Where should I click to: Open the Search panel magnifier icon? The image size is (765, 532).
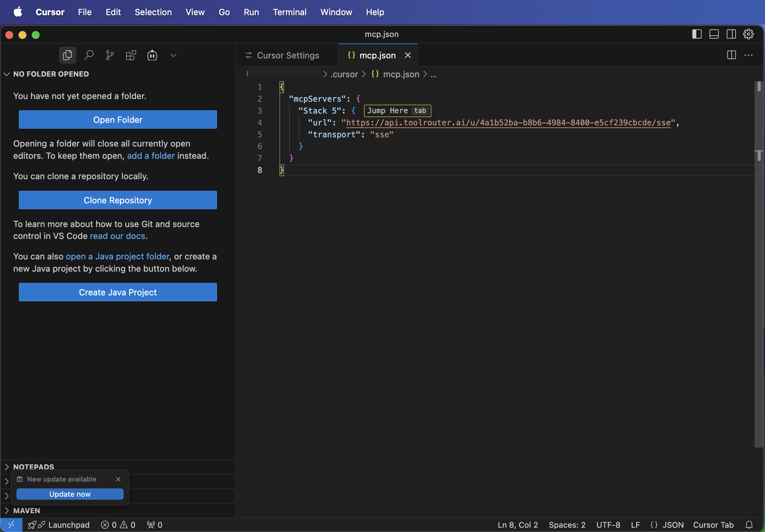(x=89, y=55)
